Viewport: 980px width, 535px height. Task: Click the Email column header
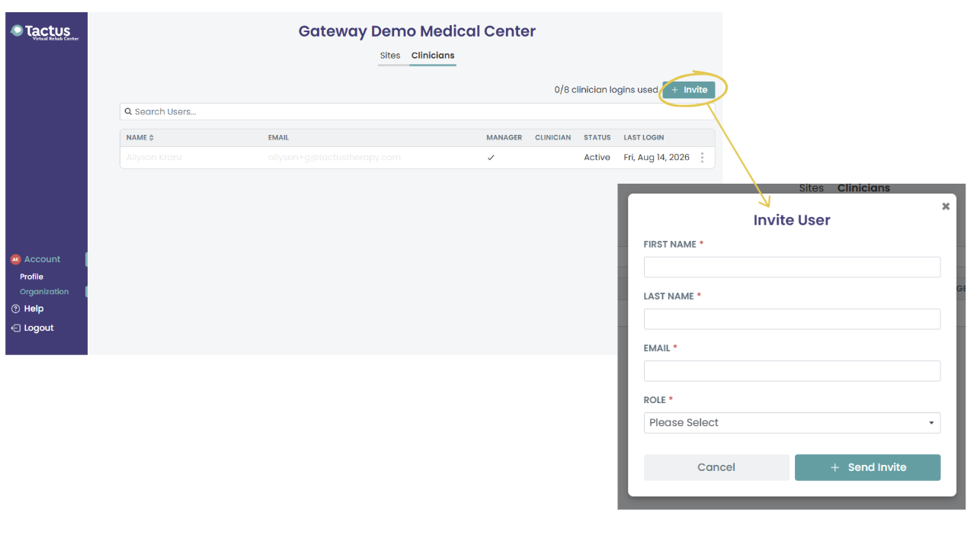coord(278,138)
